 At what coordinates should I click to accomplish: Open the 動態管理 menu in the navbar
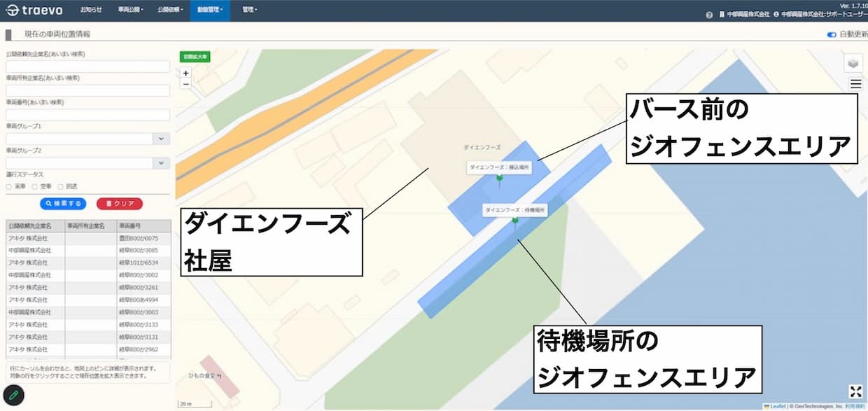tap(211, 10)
